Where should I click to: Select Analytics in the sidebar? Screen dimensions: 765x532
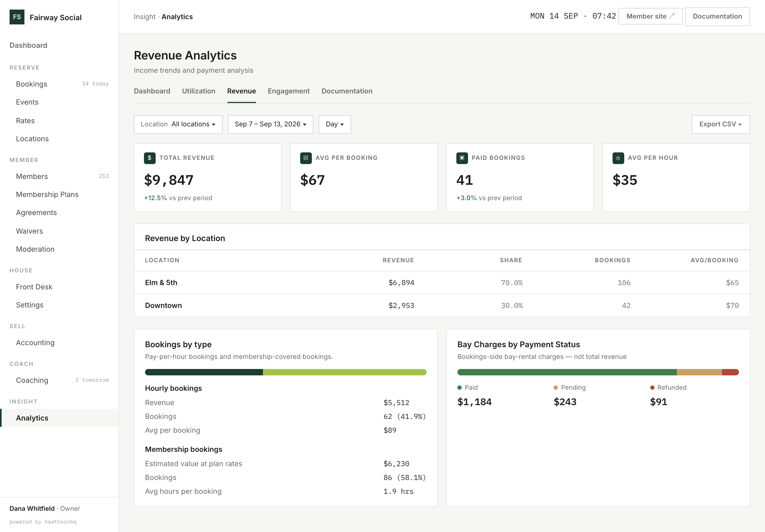59,418
